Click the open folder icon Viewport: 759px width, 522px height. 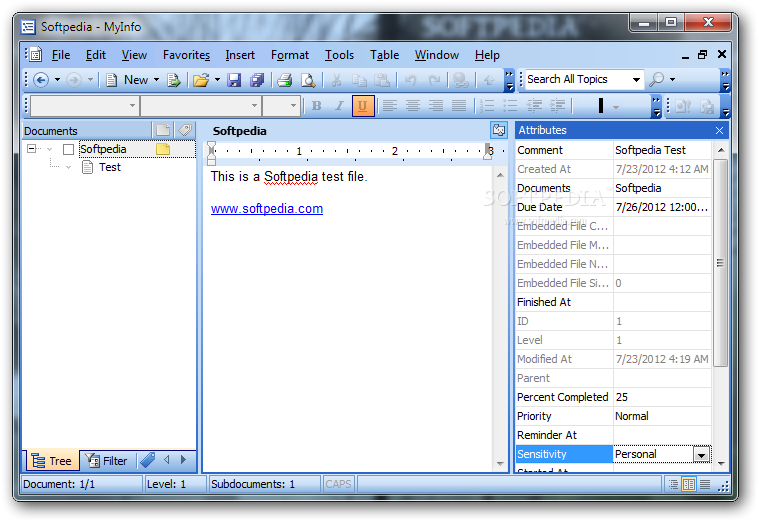pos(200,80)
